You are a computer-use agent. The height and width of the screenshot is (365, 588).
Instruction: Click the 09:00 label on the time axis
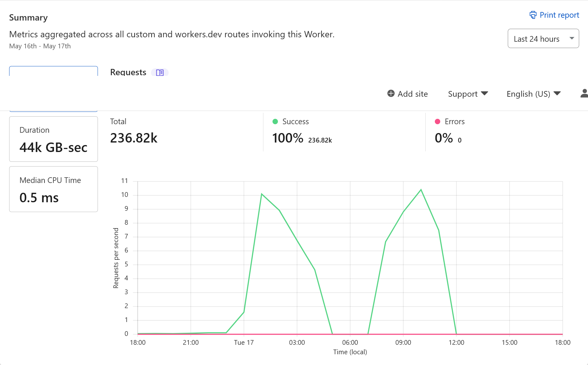coord(403,343)
